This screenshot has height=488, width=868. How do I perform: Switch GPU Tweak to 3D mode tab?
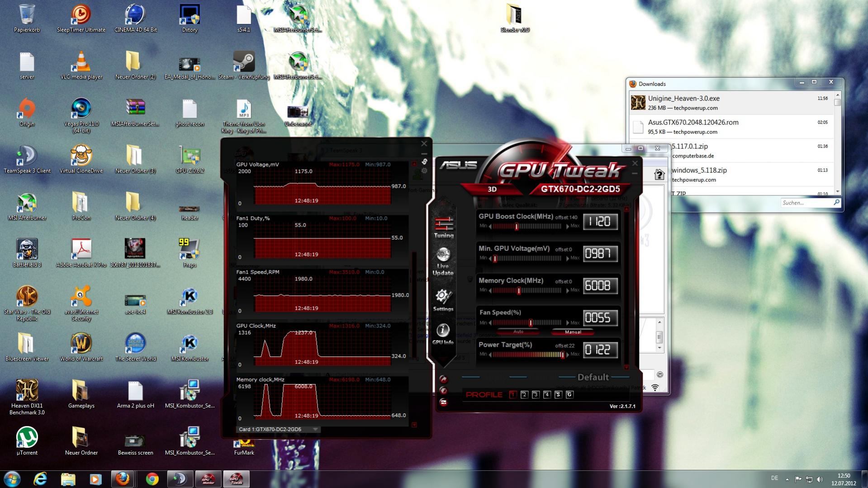coord(492,190)
